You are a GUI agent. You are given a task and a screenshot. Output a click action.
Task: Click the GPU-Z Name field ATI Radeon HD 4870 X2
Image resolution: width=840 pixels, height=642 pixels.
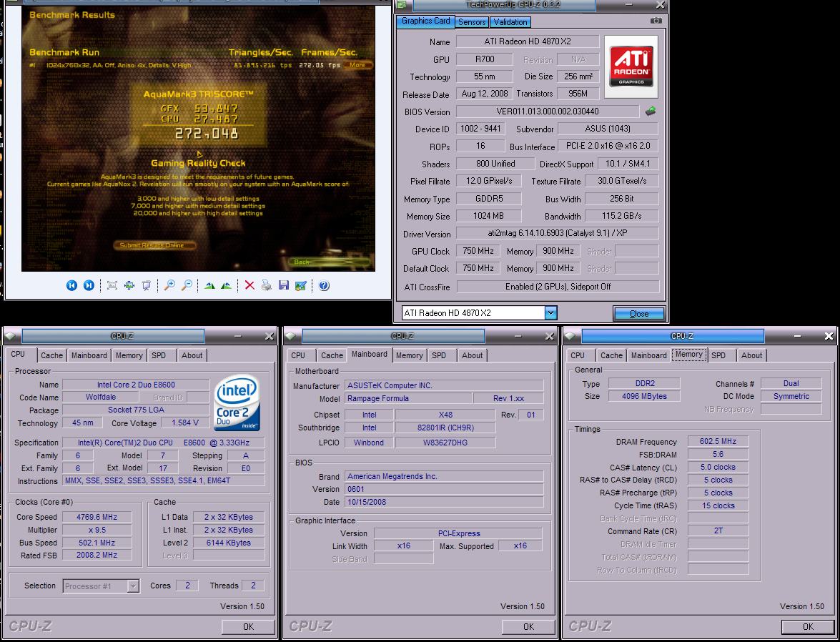pos(527,41)
